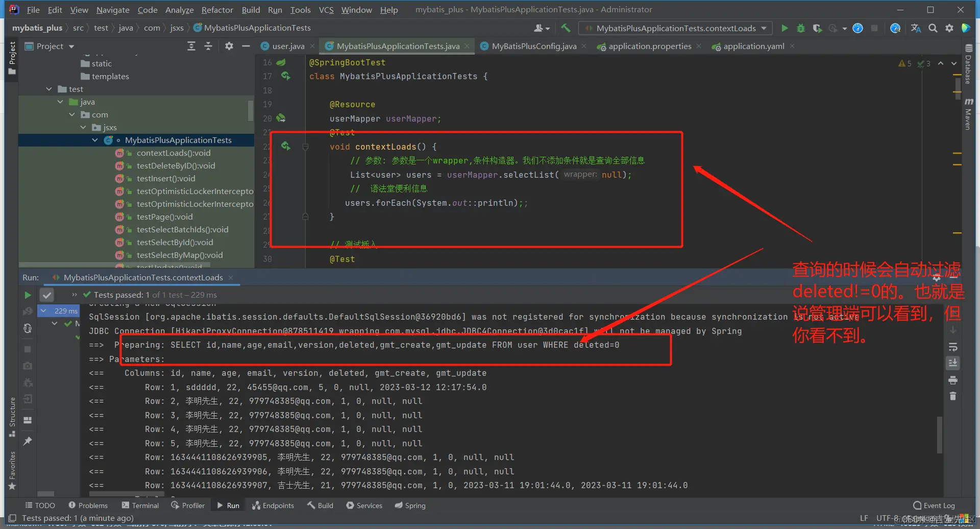Viewport: 980px width, 529px height.
Task: Click the run gutter icon beside the class declaration
Action: pos(285,76)
